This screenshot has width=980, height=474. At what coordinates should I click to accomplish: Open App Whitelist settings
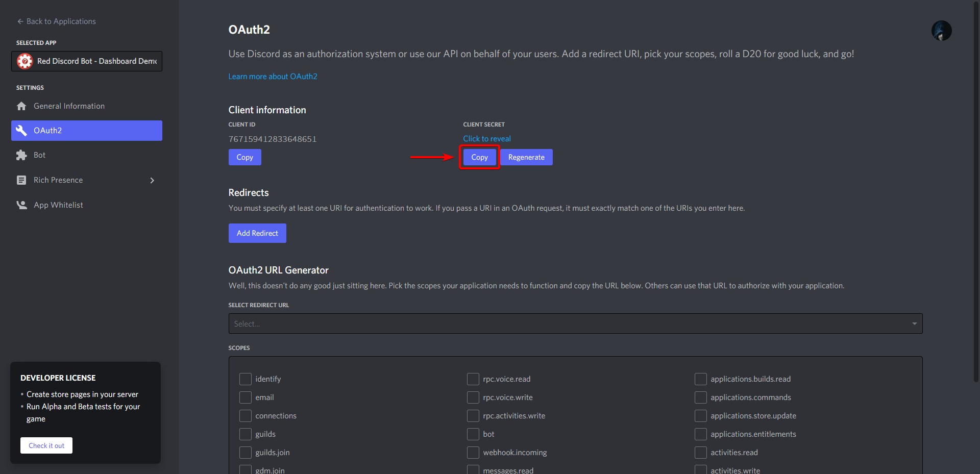pos(87,205)
